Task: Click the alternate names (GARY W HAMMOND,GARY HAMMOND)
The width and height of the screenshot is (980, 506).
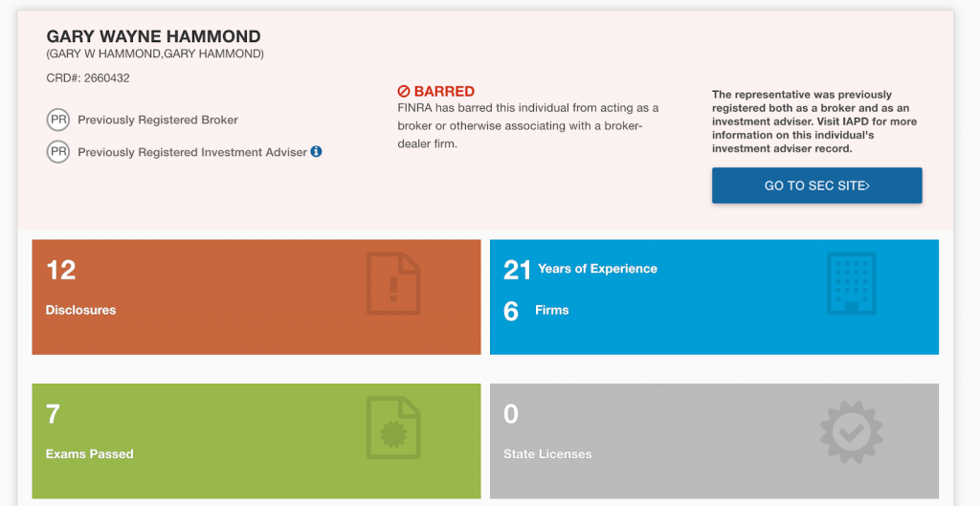Action: pos(155,54)
